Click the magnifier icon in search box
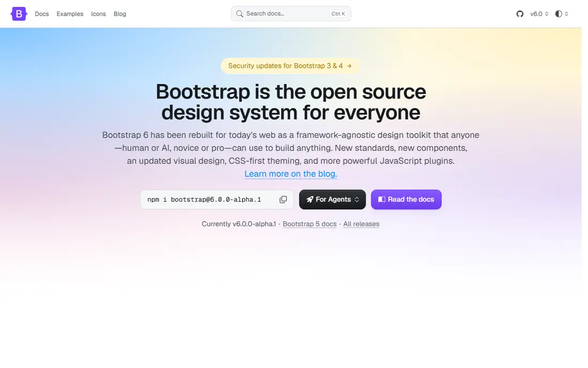Viewport: 588px width, 368px height. (x=239, y=14)
